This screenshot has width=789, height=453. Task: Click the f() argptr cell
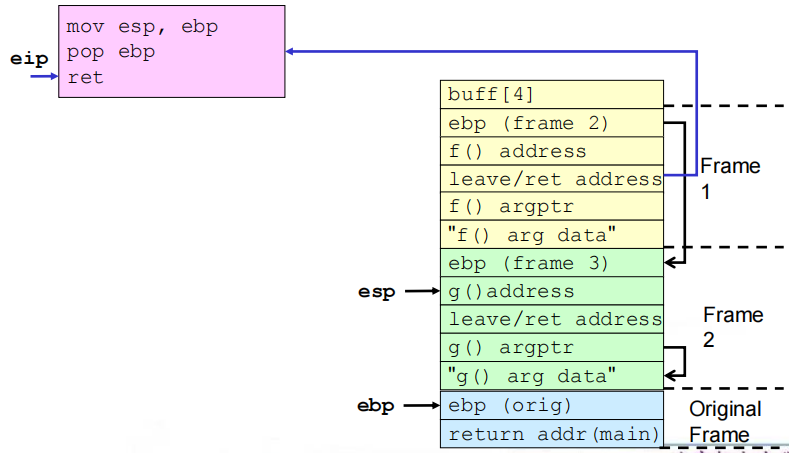point(551,207)
